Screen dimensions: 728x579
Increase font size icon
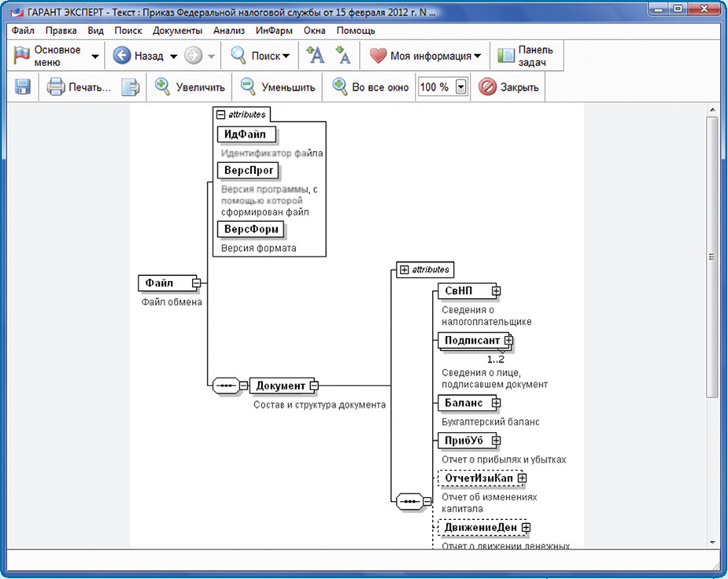tap(315, 56)
